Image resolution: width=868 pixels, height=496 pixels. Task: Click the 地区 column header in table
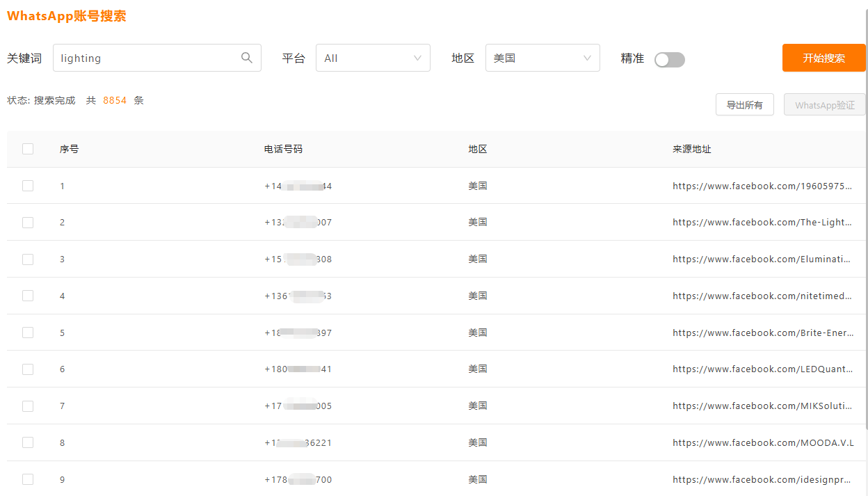point(478,149)
